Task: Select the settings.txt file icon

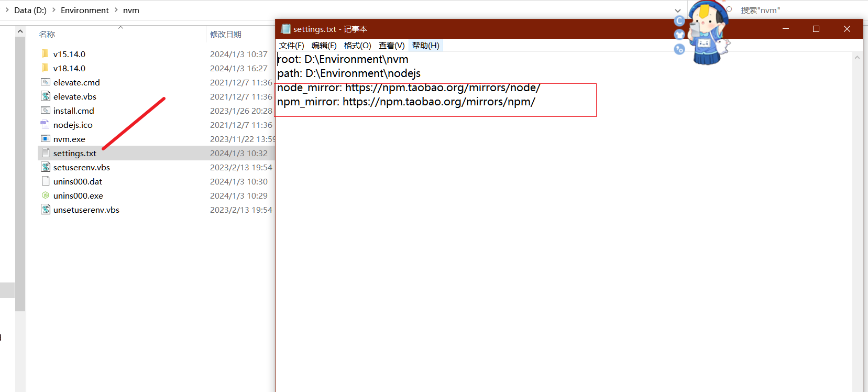Action: tap(46, 153)
